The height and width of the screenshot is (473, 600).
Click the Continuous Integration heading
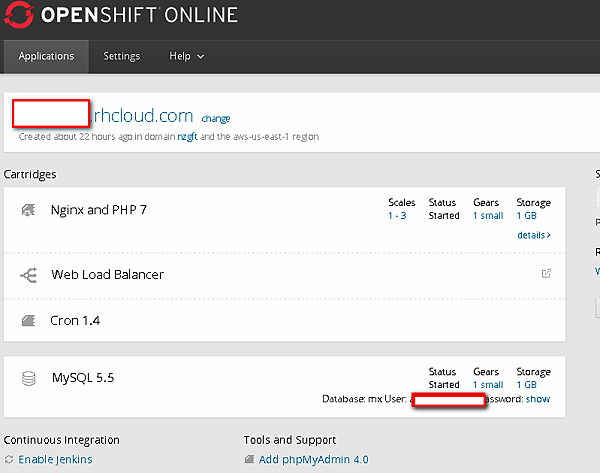(x=62, y=440)
